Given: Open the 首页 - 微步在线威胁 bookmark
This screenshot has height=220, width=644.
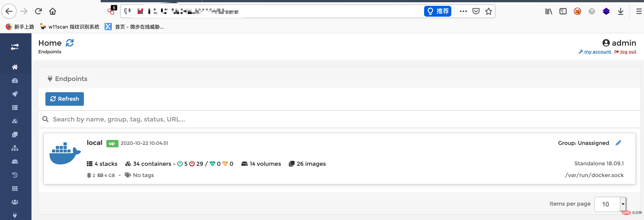Looking at the screenshot, I should pyautogui.click(x=135, y=27).
